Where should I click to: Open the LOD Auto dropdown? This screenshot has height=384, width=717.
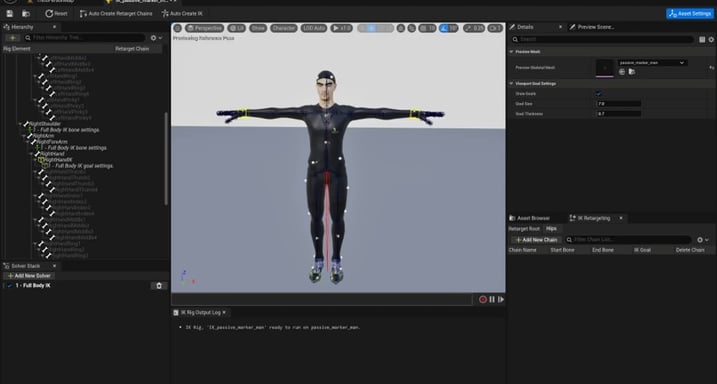314,28
